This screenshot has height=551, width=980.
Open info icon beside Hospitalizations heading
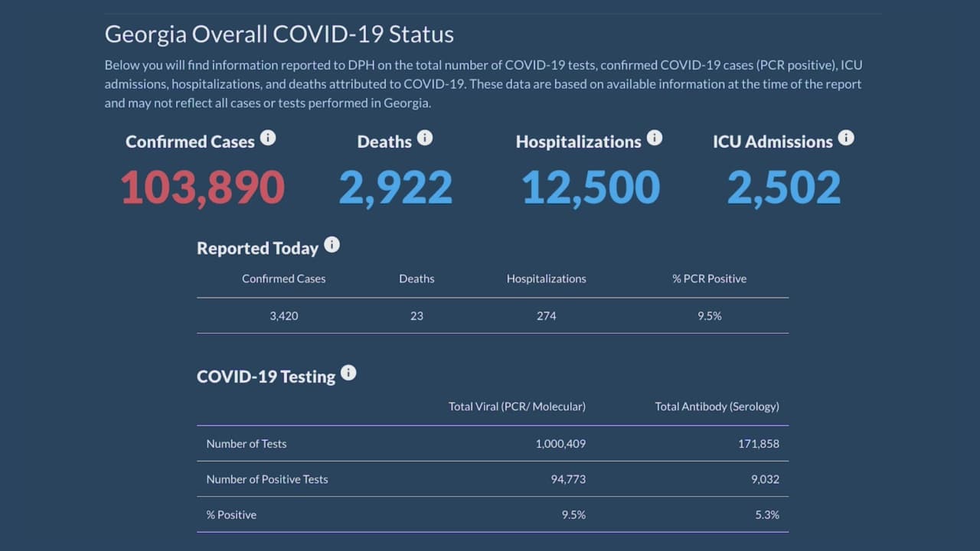coord(654,138)
